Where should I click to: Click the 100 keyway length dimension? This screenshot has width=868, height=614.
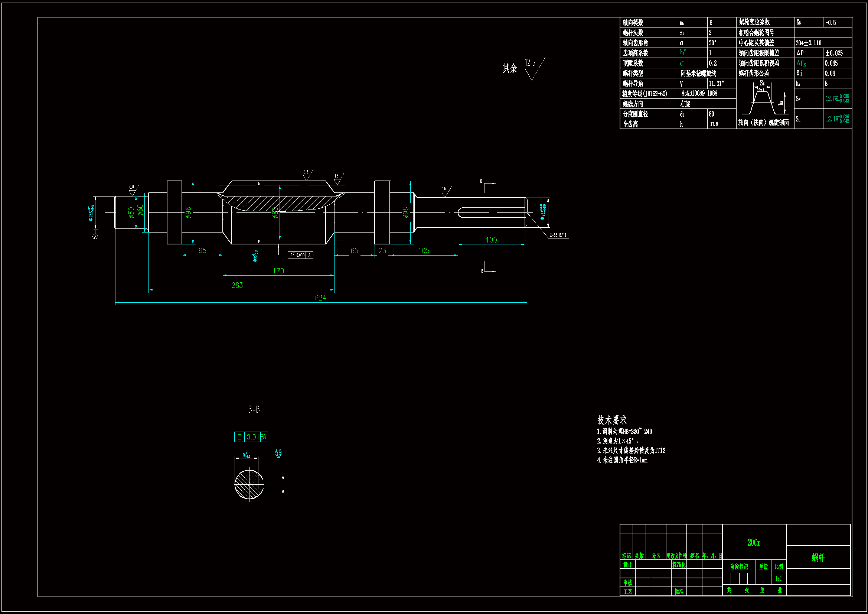tap(491, 240)
